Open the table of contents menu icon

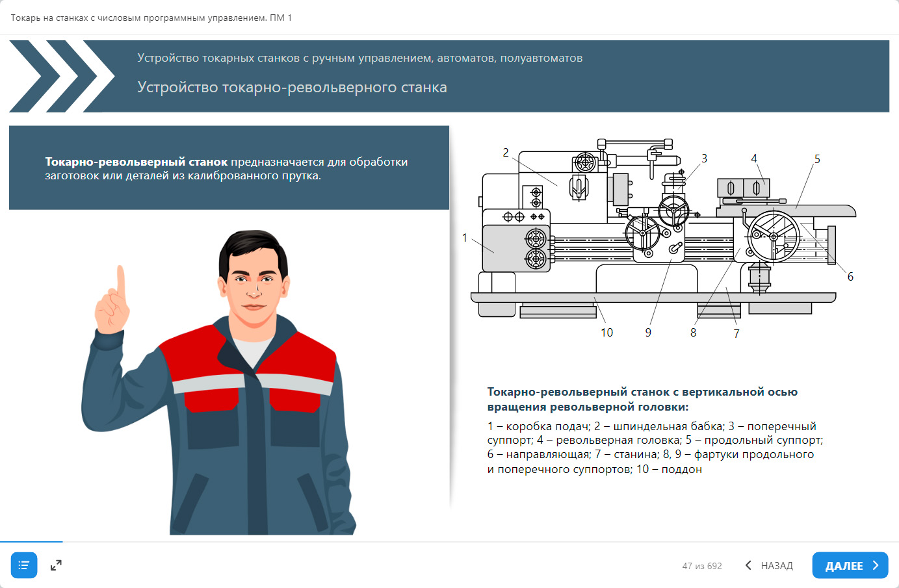tap(24, 565)
